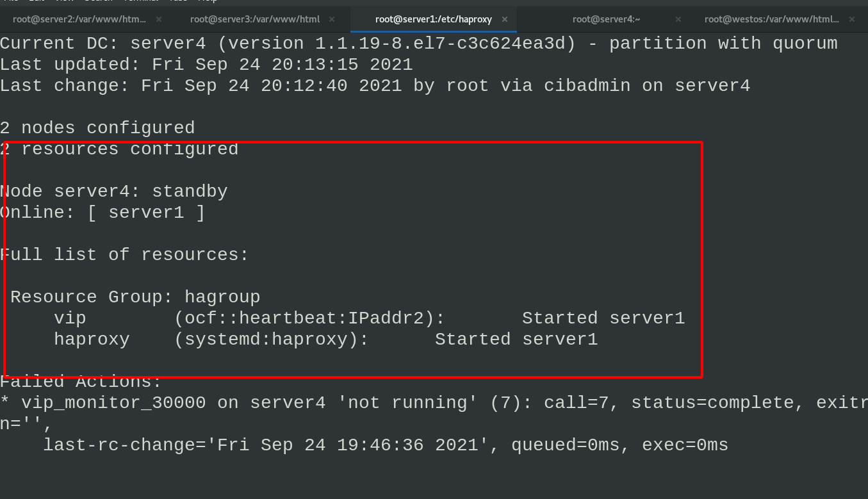This screenshot has width=868, height=499.
Task: Click the haproxy systemd resource line
Action: [x=326, y=339]
